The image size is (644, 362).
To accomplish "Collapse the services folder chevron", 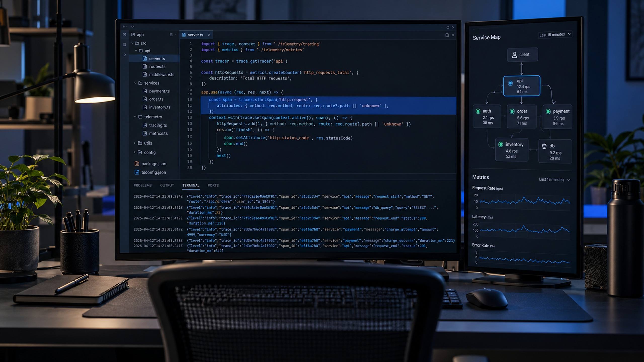I will (135, 83).
